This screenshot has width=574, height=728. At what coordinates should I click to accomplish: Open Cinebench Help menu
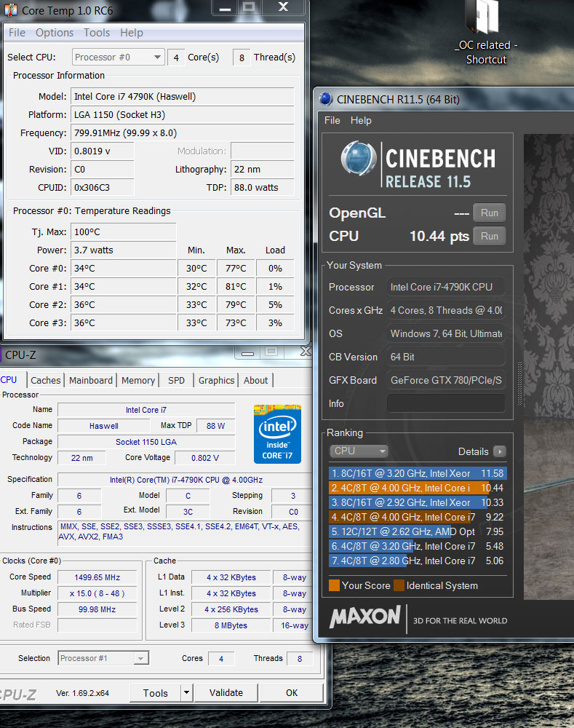(361, 120)
